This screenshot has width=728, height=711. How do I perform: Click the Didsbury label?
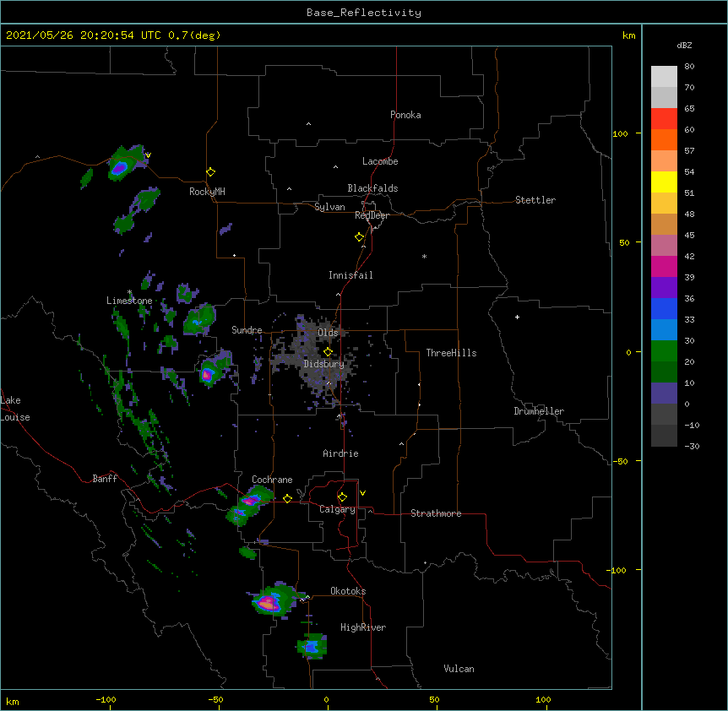pos(324,364)
